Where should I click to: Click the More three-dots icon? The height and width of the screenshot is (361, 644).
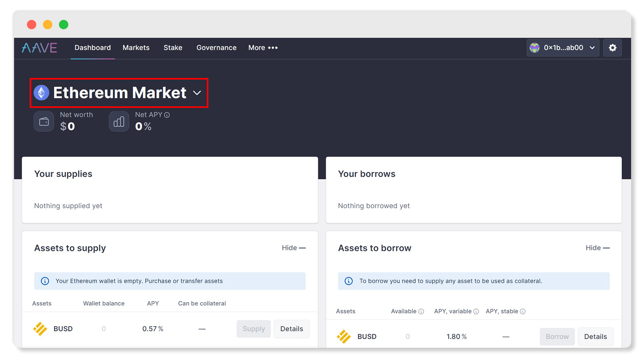[273, 48]
